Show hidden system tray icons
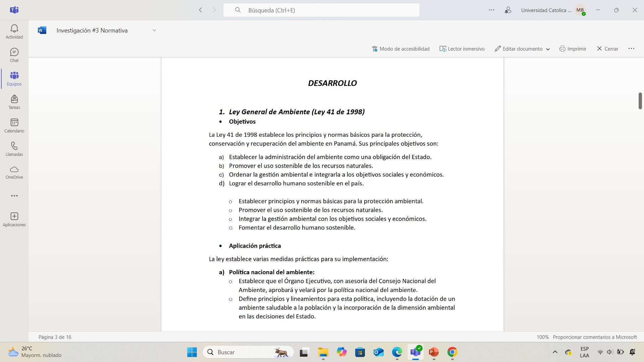Image resolution: width=644 pixels, height=362 pixels. (x=555, y=352)
